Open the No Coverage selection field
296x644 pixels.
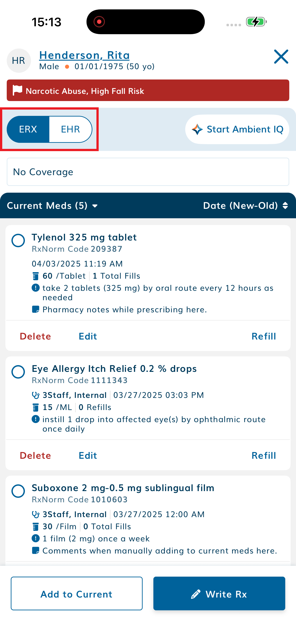click(x=148, y=172)
